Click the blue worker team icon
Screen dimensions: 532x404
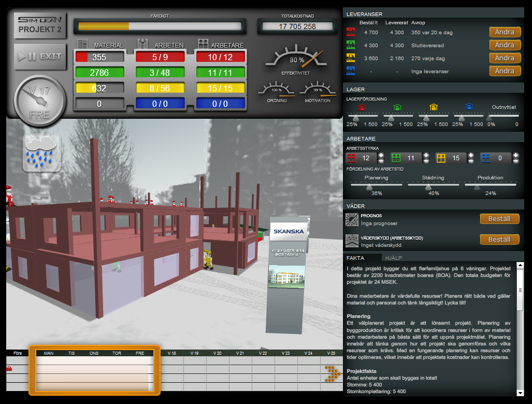[486, 158]
